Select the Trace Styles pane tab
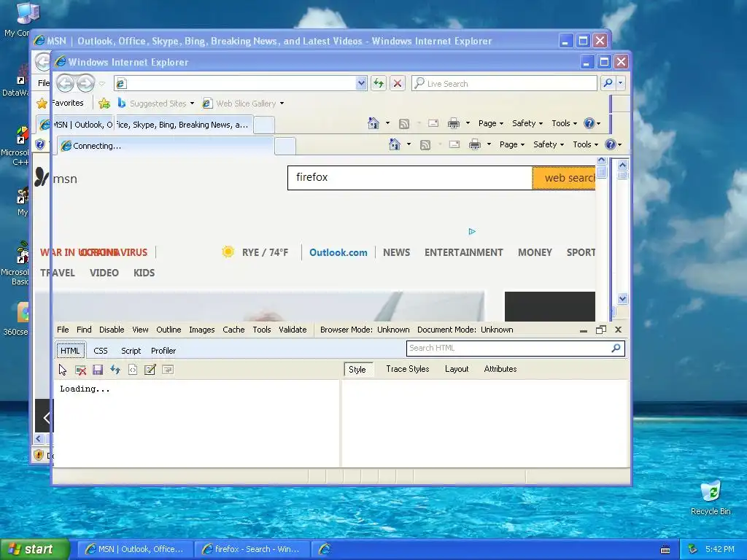 click(x=407, y=369)
